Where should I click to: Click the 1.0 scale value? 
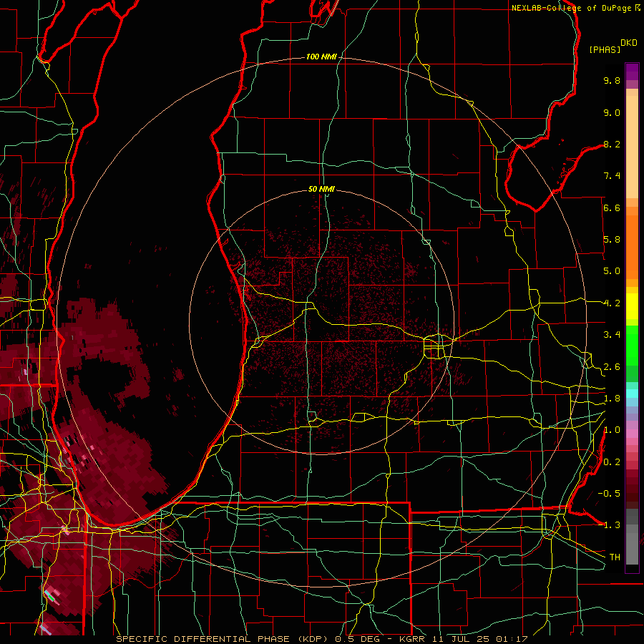click(612, 430)
